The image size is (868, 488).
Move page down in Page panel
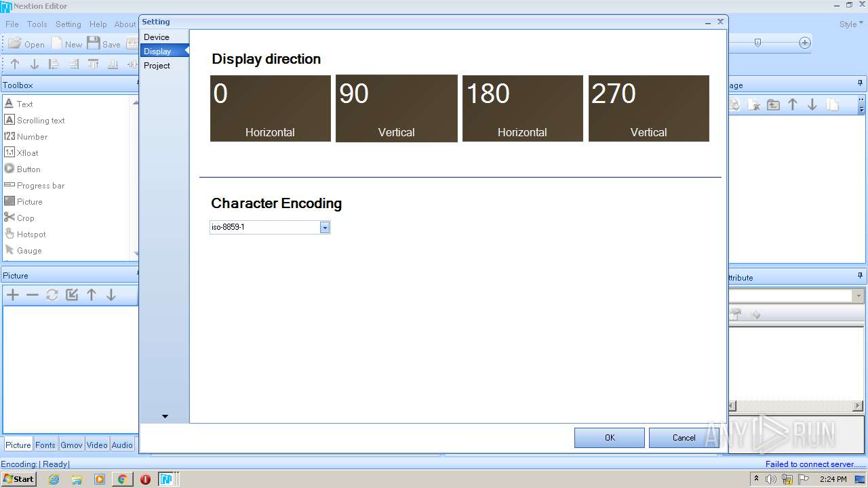pyautogui.click(x=812, y=105)
